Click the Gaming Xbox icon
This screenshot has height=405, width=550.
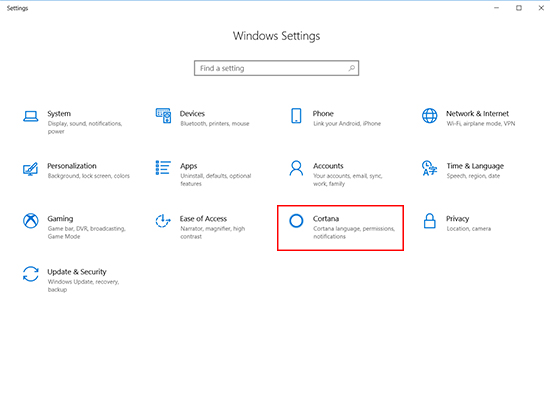[x=31, y=221]
